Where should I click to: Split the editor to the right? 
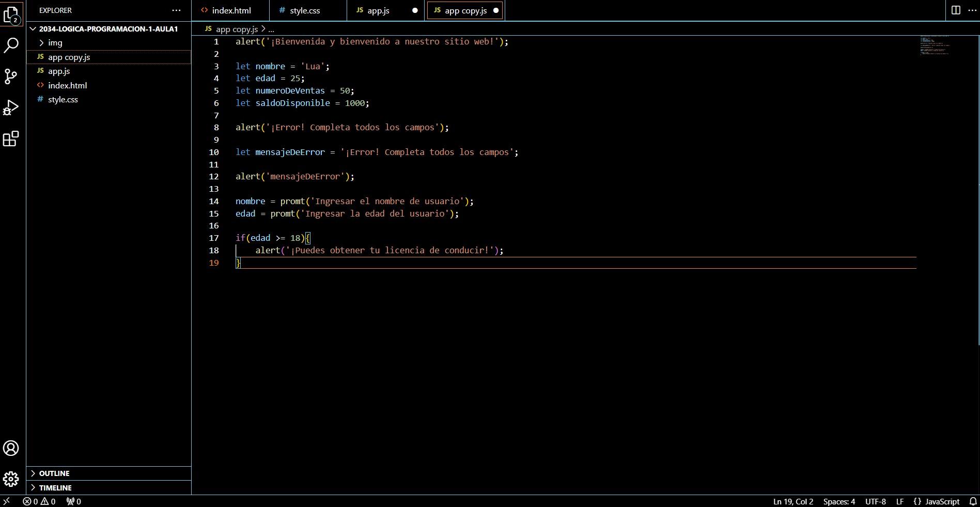tap(956, 10)
